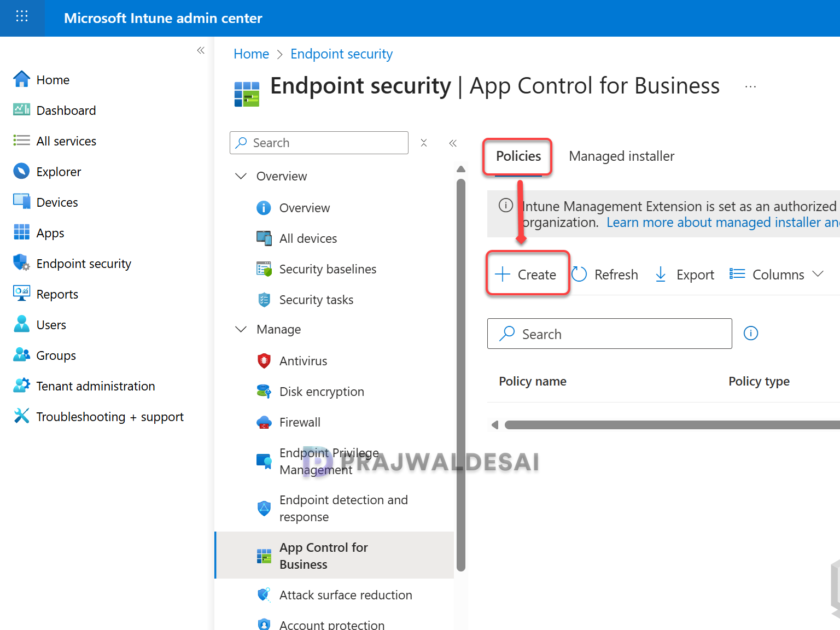This screenshot has height=630, width=840.
Task: Click the All services list icon
Action: (x=21, y=141)
